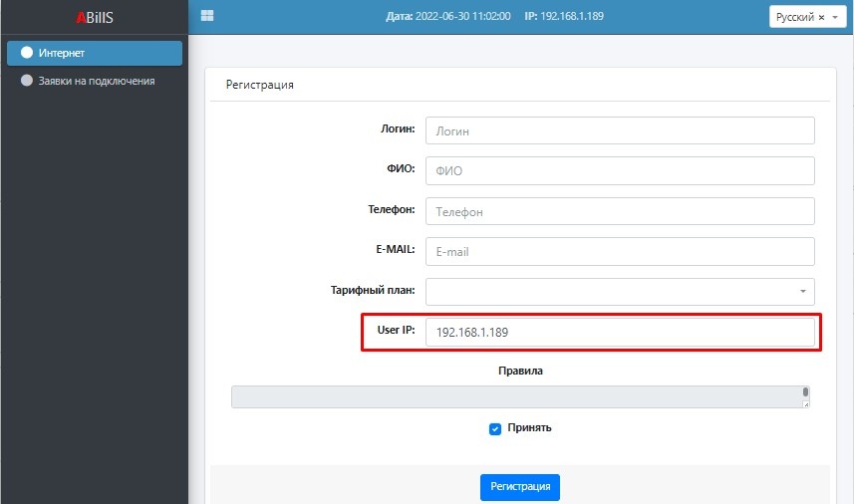
Task: Clear the Русский language selection with ×
Action: [x=821, y=18]
